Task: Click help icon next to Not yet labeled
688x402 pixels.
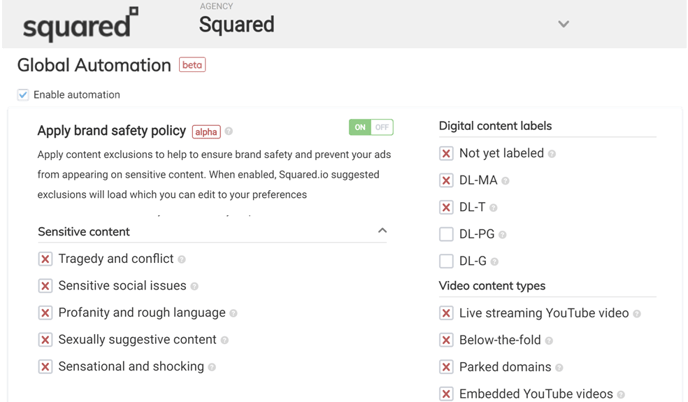Action: (552, 154)
